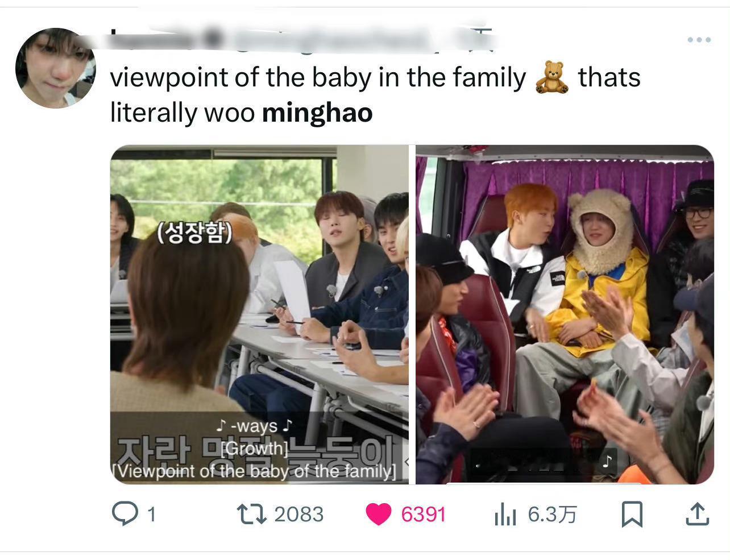Click the reply count number 1
The height and width of the screenshot is (560, 730).
[151, 515]
